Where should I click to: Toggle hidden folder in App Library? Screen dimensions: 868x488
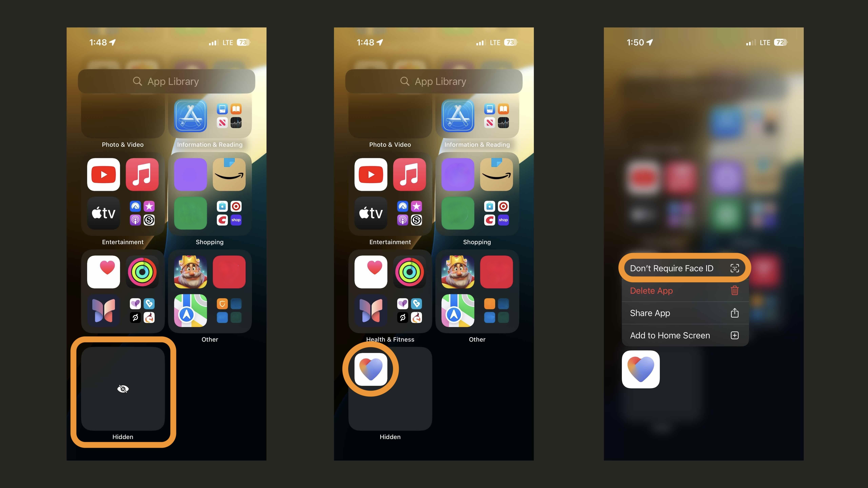[123, 389]
